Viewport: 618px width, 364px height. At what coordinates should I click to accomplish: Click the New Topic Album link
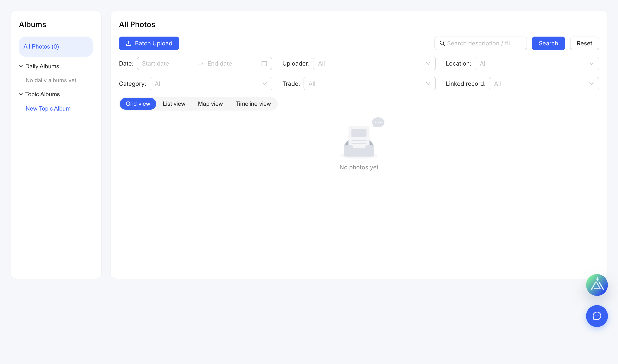(x=48, y=108)
